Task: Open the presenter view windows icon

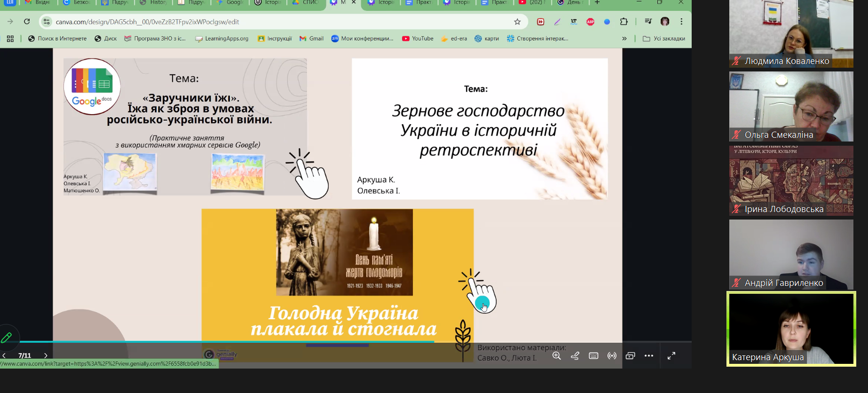Action: [630, 356]
